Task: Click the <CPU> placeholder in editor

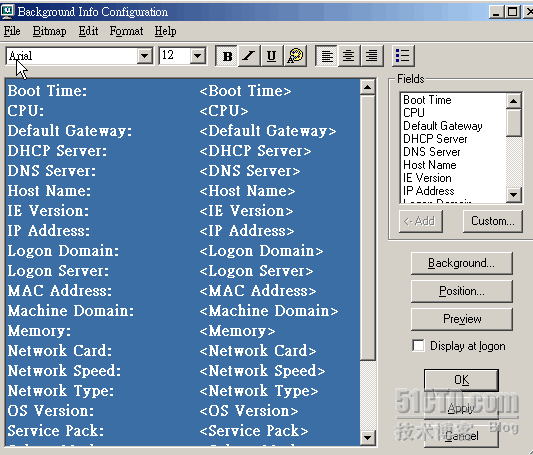Action: 224,111
